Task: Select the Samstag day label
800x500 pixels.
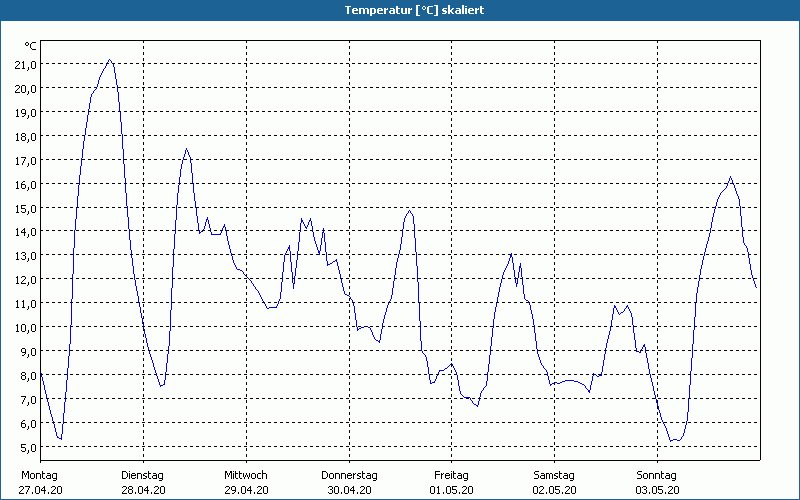Action: [x=554, y=475]
